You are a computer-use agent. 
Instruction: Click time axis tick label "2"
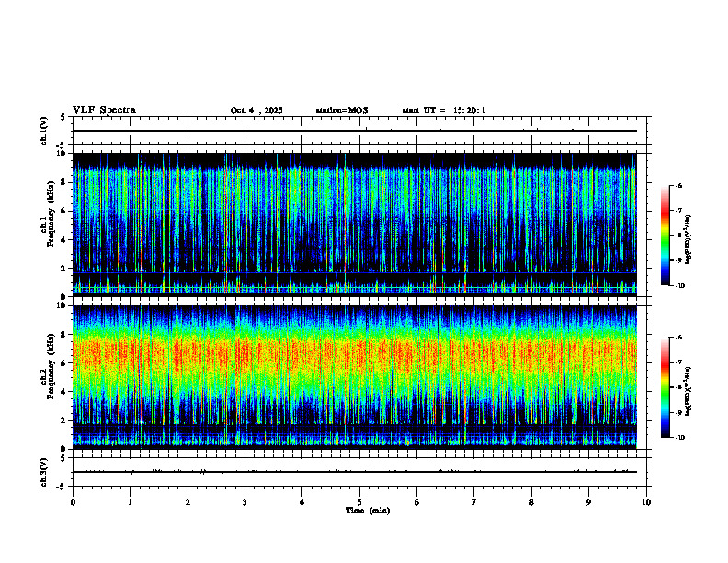pos(188,502)
